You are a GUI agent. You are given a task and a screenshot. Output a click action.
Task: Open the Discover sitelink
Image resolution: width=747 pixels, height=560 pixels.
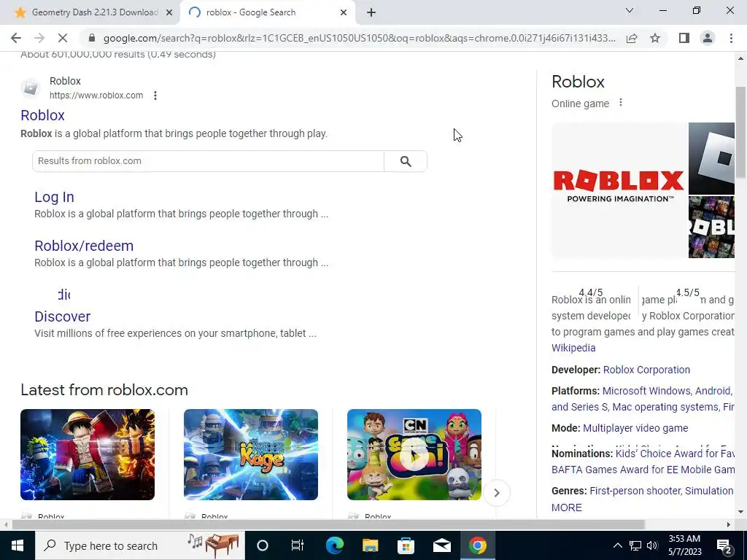63,316
